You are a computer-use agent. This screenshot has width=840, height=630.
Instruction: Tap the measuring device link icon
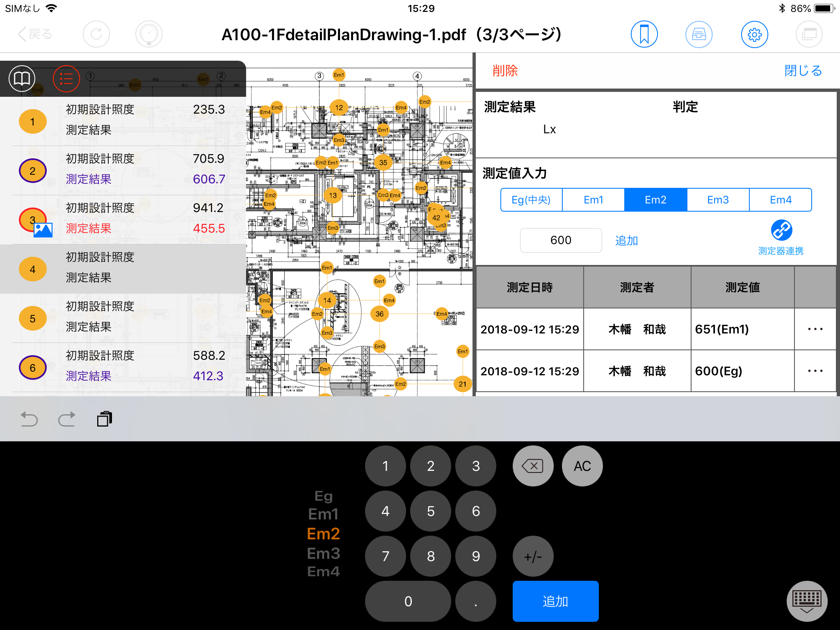tap(781, 231)
